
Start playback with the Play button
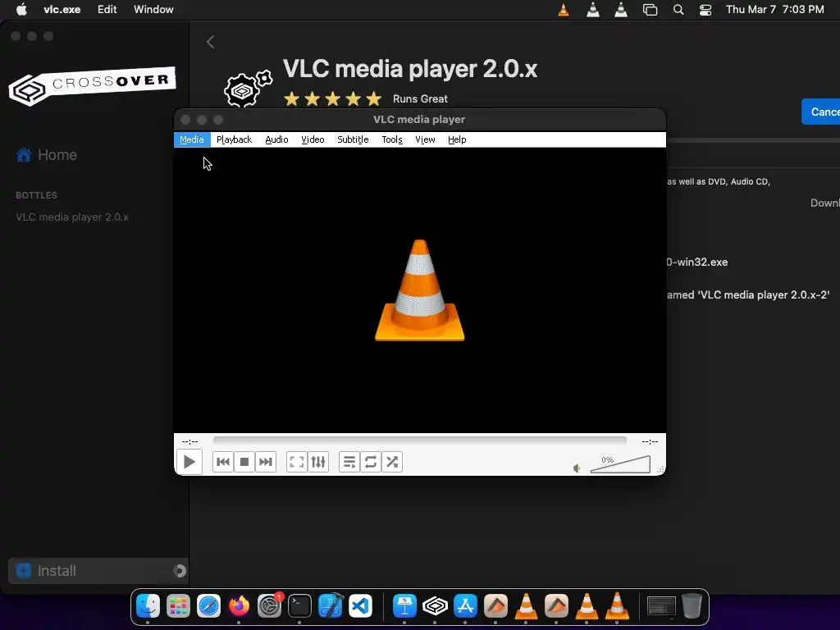pos(189,462)
